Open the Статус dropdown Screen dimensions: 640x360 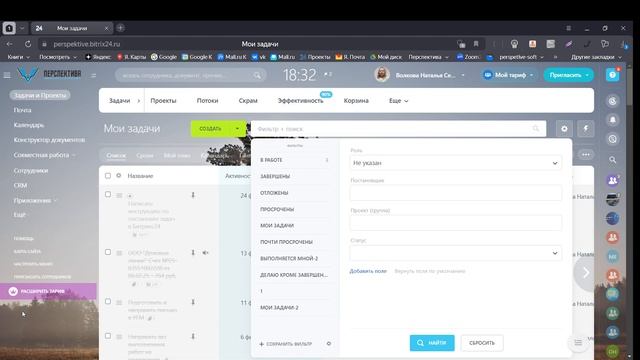pyautogui.click(x=456, y=253)
